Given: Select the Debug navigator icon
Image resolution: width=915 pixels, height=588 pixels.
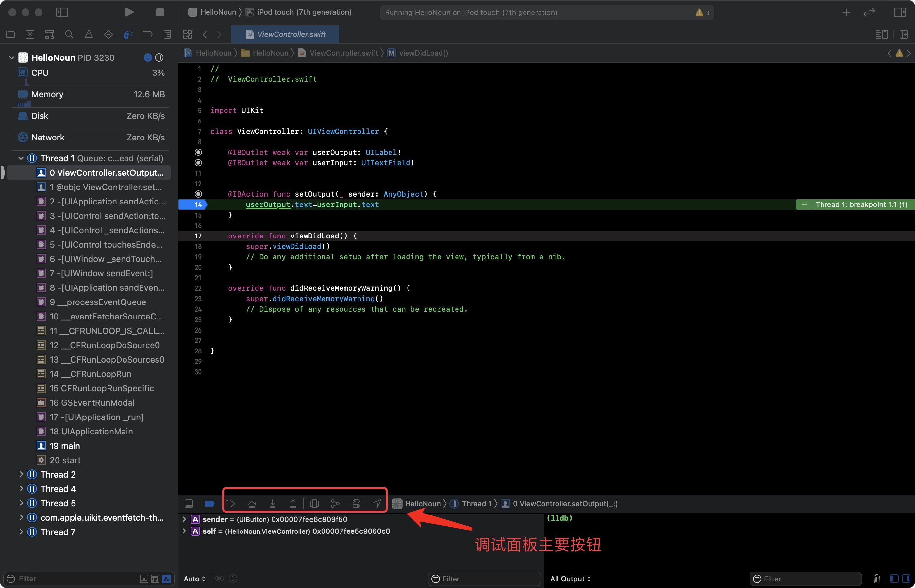Looking at the screenshot, I should [128, 34].
